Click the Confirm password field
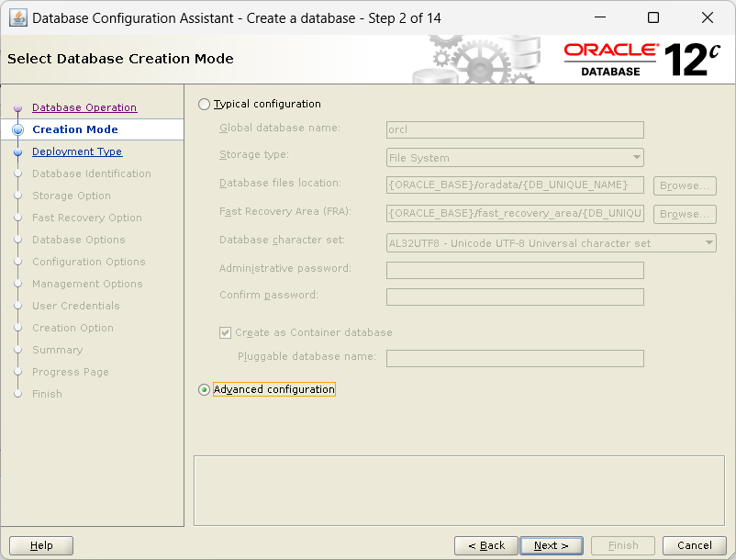736x560 pixels. (x=515, y=297)
